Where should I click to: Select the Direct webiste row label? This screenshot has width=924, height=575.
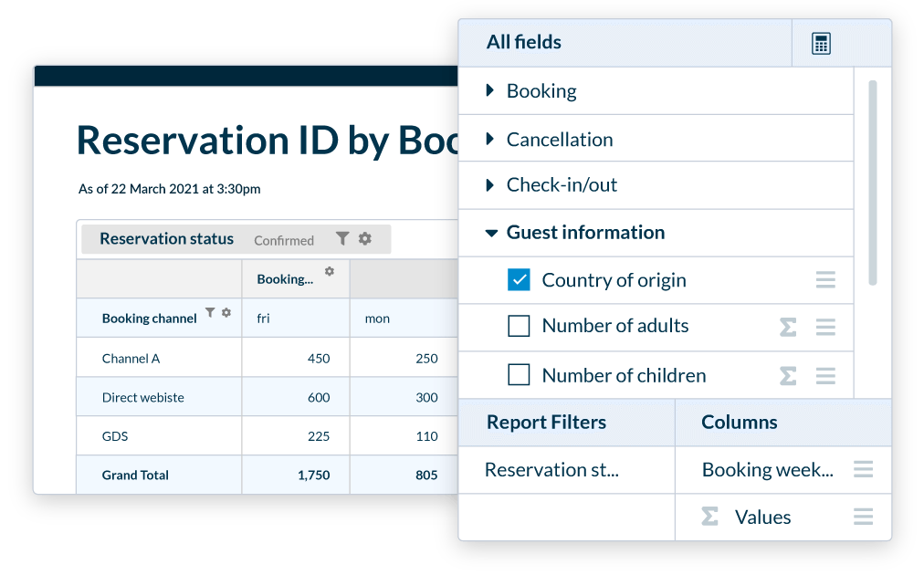click(142, 398)
